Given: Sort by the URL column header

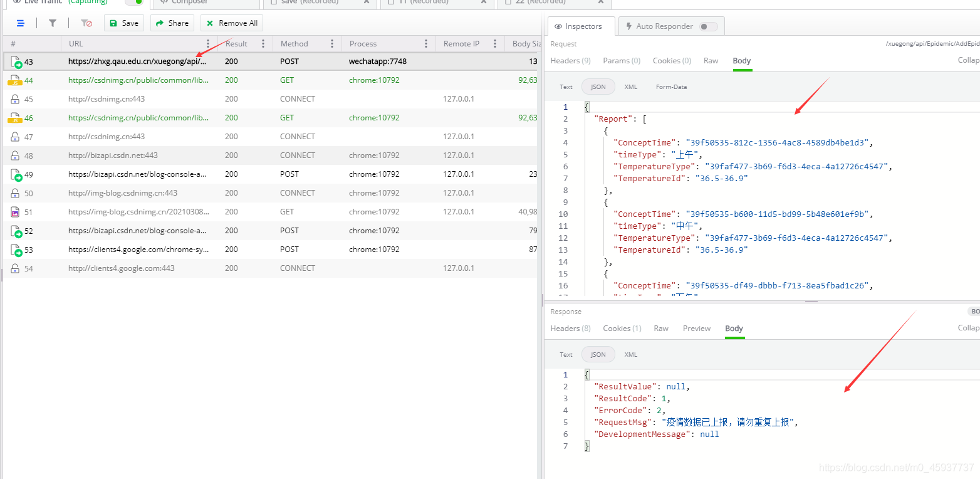Looking at the screenshot, I should (76, 44).
